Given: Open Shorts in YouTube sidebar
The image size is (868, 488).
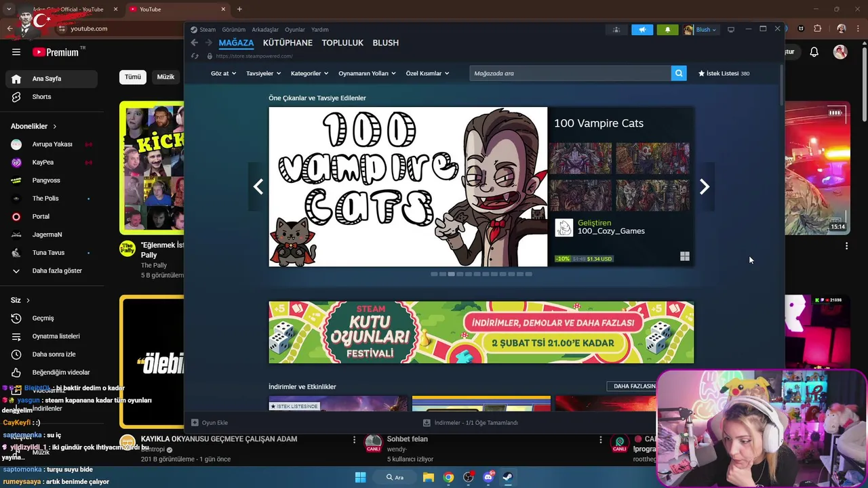Looking at the screenshot, I should pos(52,97).
